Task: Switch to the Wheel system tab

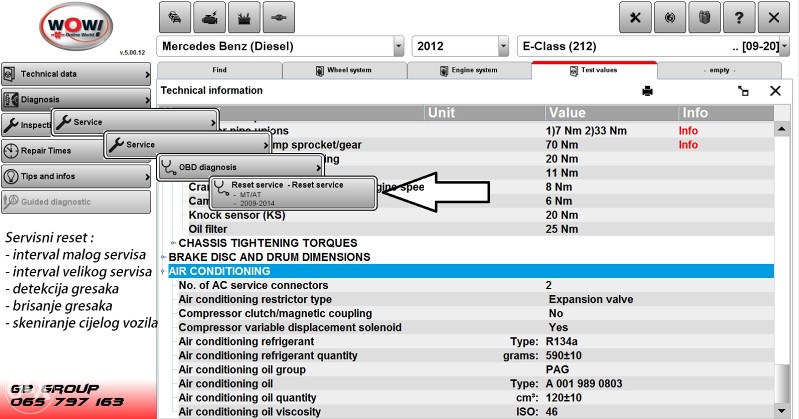Action: coord(345,70)
